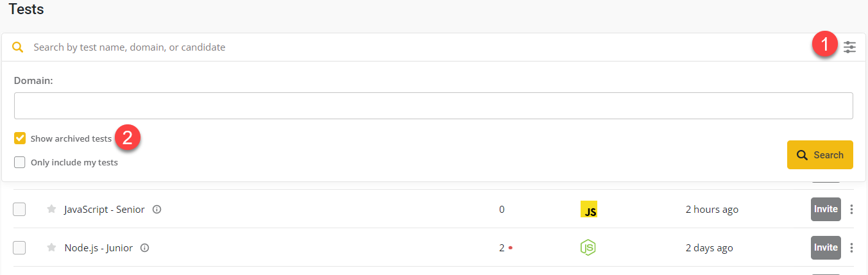The height and width of the screenshot is (275, 868).
Task: Open more options for Node.js - Junior
Action: (x=852, y=247)
